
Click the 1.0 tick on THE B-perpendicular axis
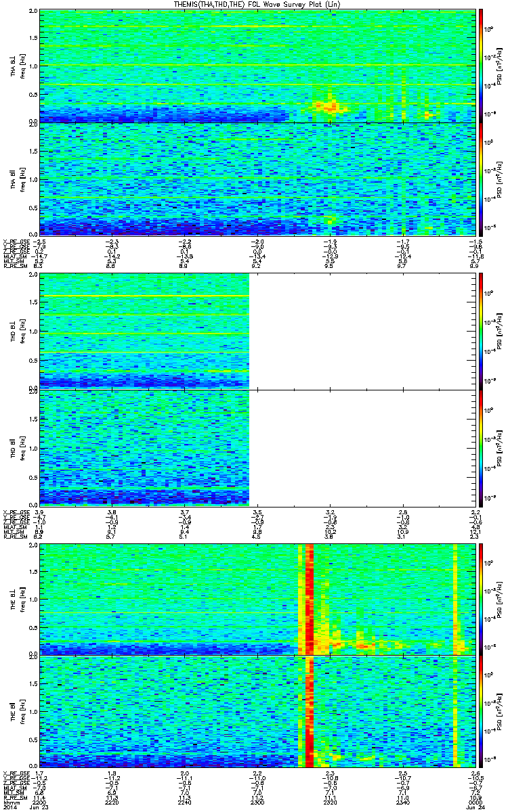pyautogui.click(x=33, y=598)
